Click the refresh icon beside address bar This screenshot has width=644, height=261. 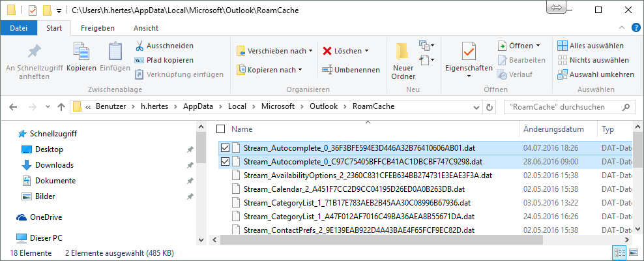(489, 107)
